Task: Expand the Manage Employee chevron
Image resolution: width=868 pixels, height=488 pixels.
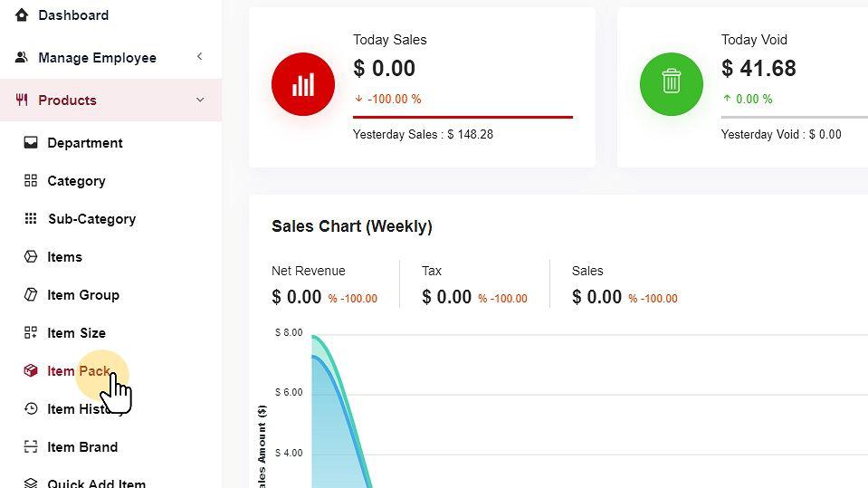Action: (200, 57)
